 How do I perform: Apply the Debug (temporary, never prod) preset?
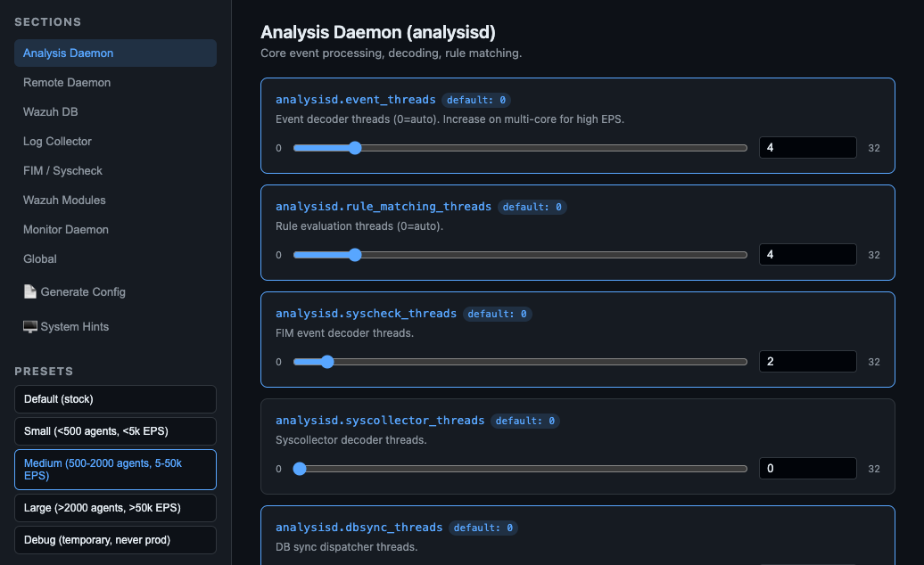click(116, 540)
